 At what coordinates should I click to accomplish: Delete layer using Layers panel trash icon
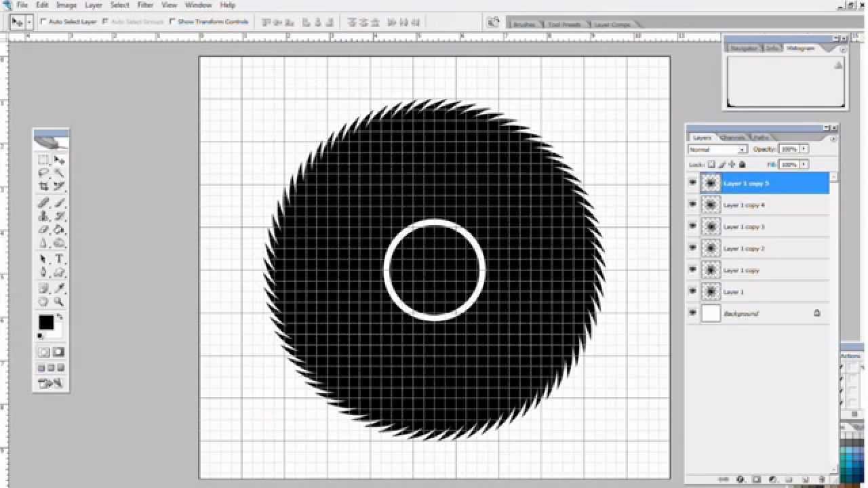pos(821,479)
